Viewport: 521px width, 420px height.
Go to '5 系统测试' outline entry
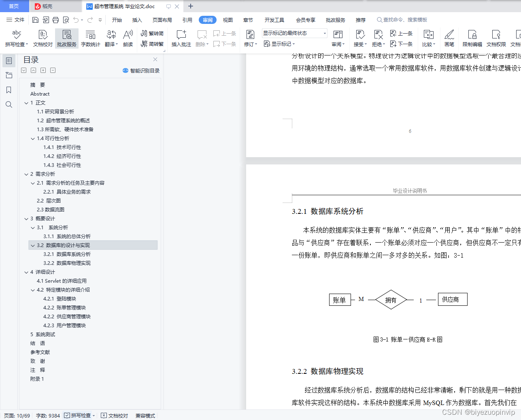point(43,335)
